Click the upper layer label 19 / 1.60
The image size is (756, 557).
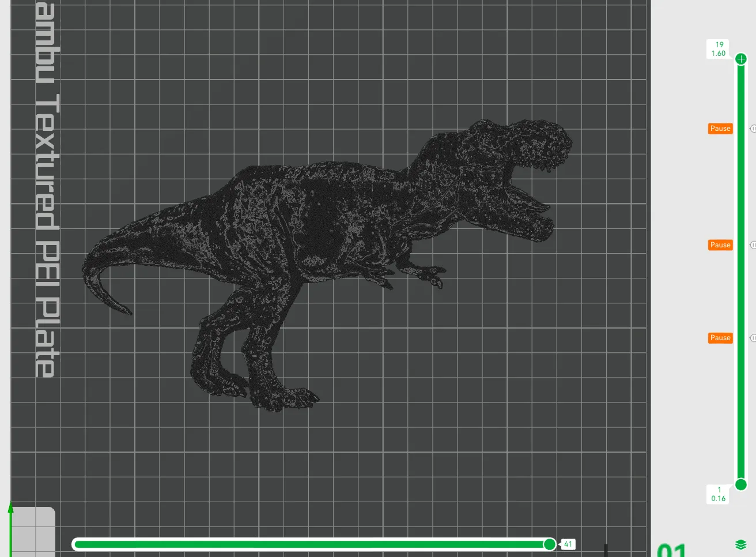(x=719, y=49)
